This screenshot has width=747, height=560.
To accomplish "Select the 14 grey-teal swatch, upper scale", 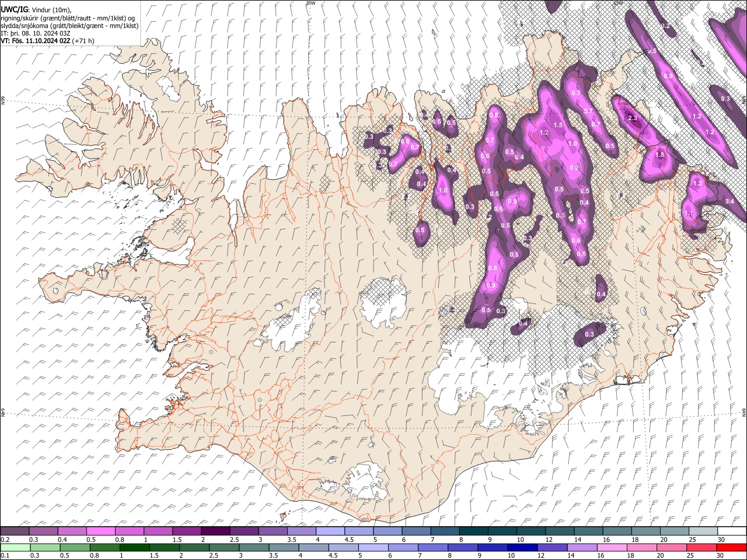I will pos(588,531).
